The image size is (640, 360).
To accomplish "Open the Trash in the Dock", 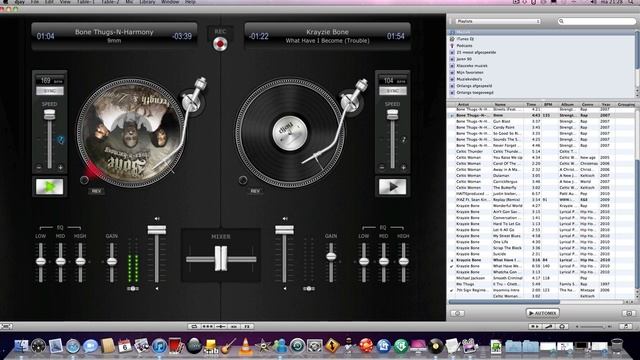I will pyautogui.click(x=617, y=346).
